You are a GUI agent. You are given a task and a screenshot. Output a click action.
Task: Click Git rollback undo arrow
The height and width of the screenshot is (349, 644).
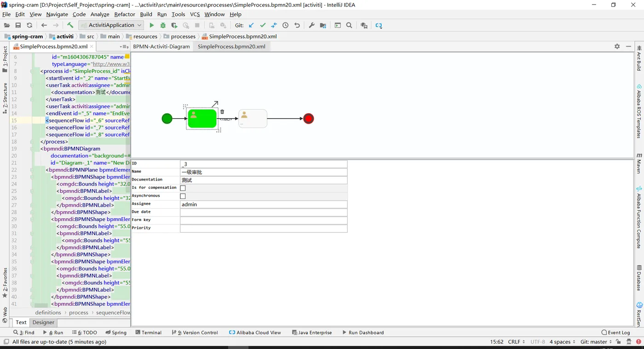tap(297, 25)
